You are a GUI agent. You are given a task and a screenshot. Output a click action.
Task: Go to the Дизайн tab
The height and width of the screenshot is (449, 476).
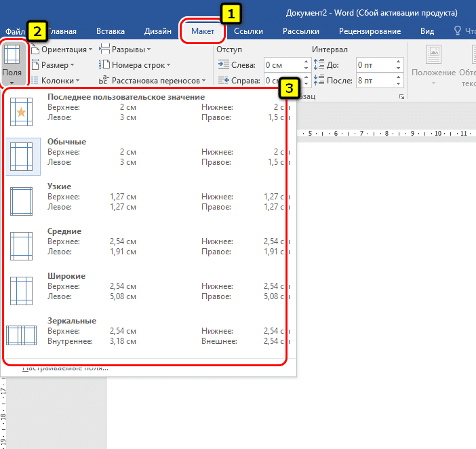(157, 31)
